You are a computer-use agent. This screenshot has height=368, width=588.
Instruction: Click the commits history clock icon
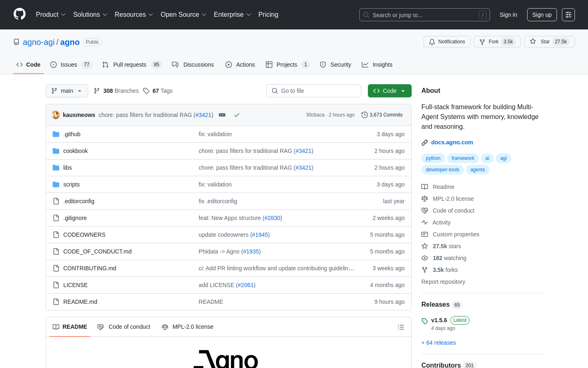[365, 115]
